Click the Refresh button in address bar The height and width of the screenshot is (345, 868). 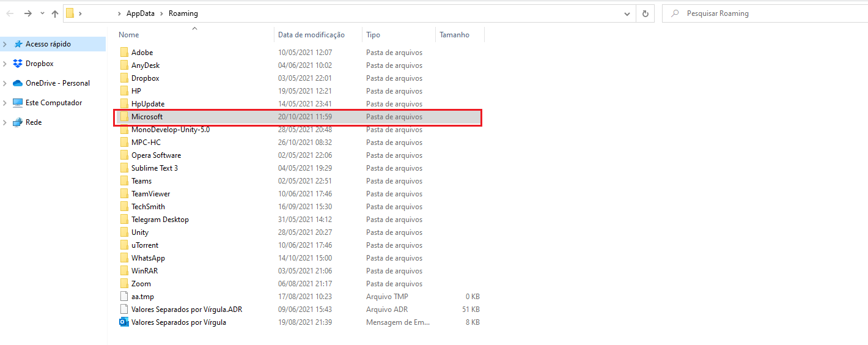(645, 13)
